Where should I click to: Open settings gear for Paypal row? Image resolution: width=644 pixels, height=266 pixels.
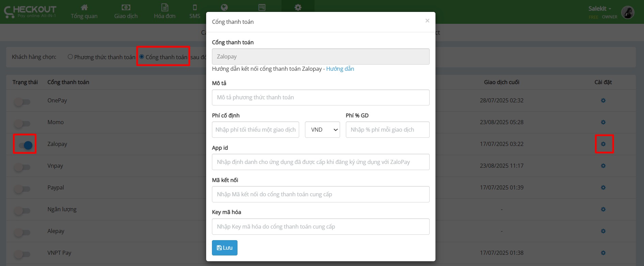coord(603,187)
